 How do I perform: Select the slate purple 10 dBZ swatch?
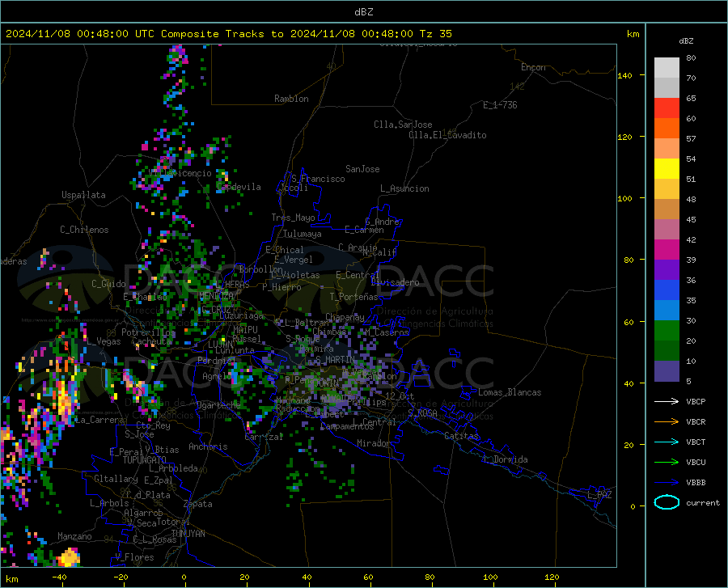pos(667,370)
